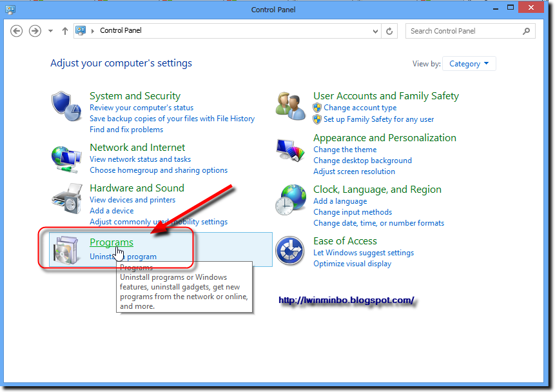Select Change input methods

click(x=353, y=212)
